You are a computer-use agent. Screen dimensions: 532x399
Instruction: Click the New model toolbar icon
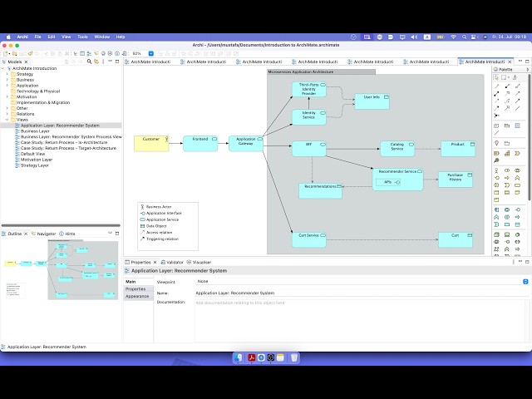pos(5,54)
